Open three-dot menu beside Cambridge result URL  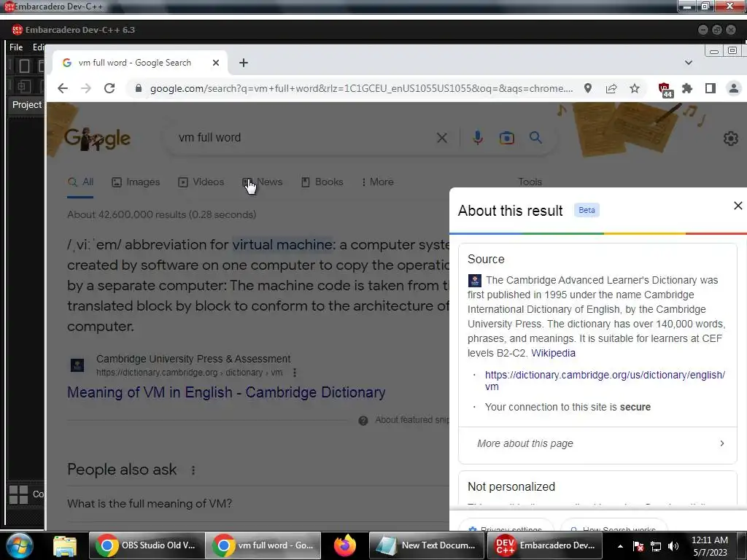[x=295, y=373]
